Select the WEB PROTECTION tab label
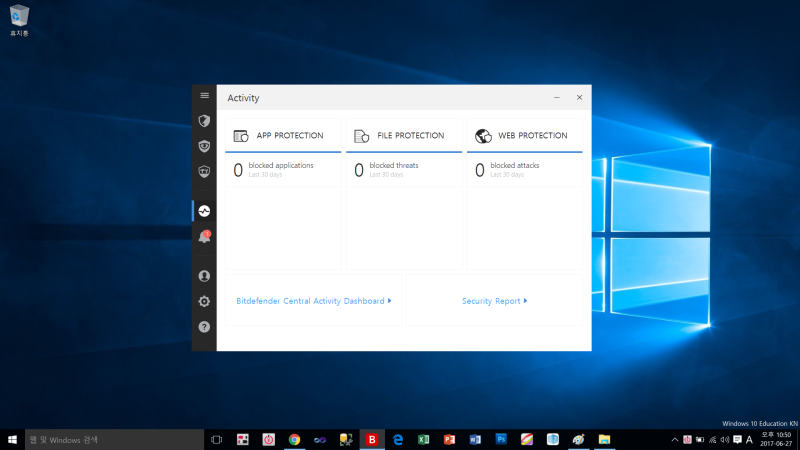 pyautogui.click(x=533, y=135)
